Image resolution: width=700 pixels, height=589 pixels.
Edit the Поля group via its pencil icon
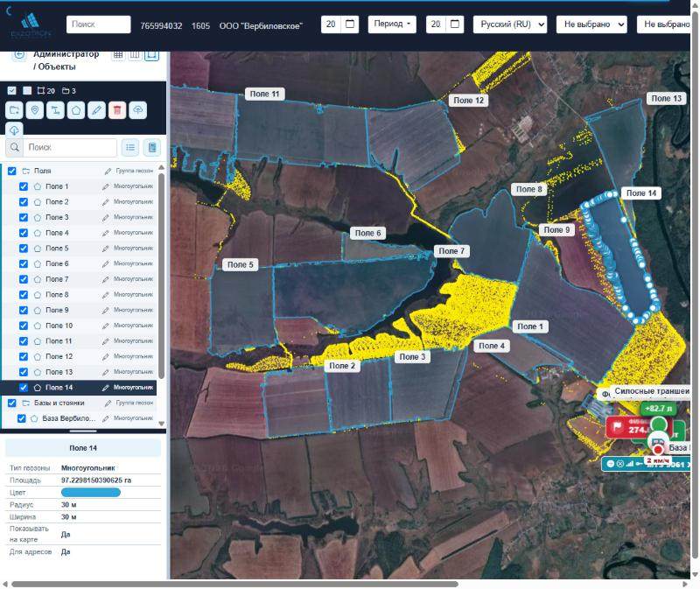point(108,171)
